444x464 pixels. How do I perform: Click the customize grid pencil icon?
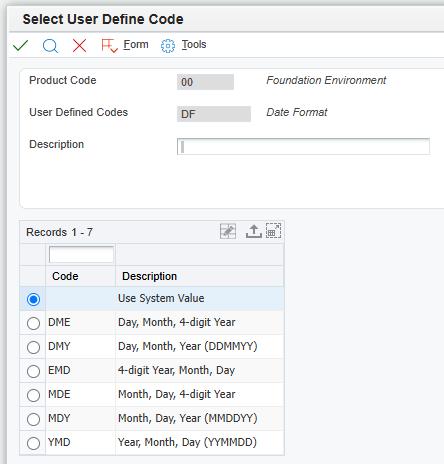pos(228,231)
